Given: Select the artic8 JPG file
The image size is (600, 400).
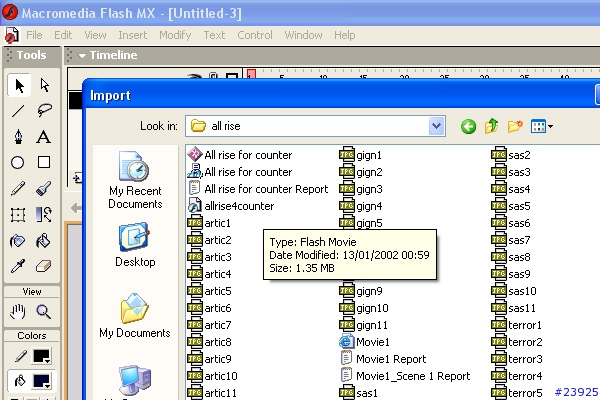Looking at the screenshot, I should pos(209,342).
